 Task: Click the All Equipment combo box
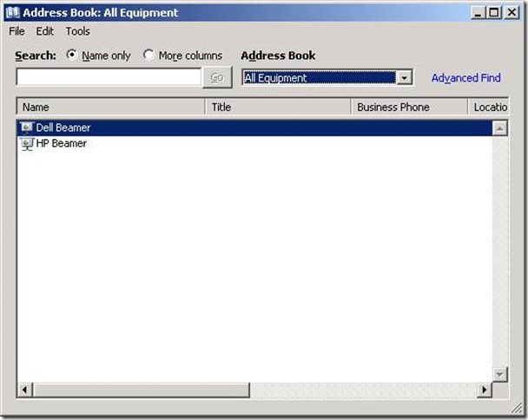(x=319, y=78)
